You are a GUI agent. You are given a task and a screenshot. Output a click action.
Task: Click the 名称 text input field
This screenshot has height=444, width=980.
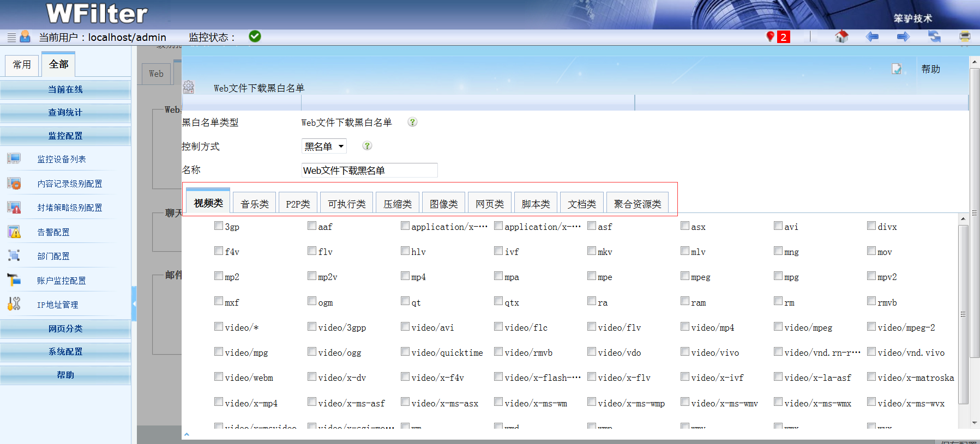click(369, 171)
